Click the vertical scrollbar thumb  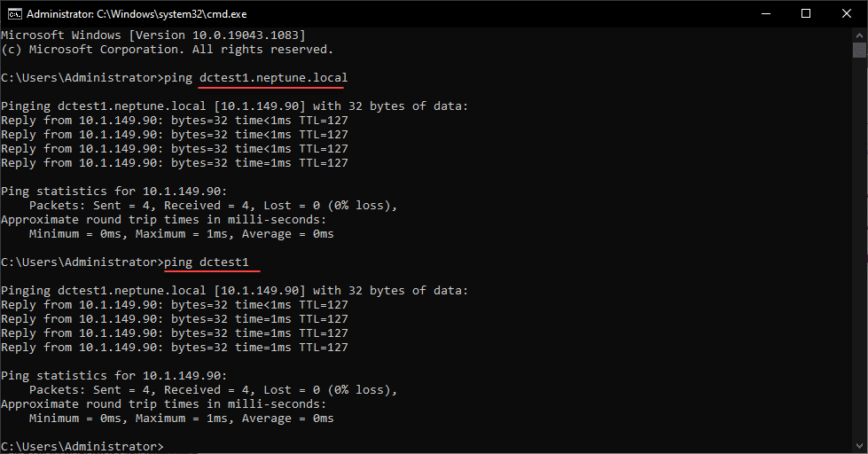859,51
